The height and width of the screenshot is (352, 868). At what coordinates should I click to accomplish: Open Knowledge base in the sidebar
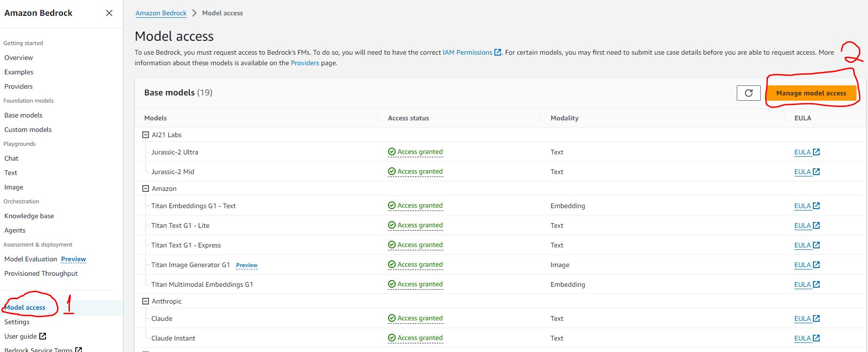29,216
